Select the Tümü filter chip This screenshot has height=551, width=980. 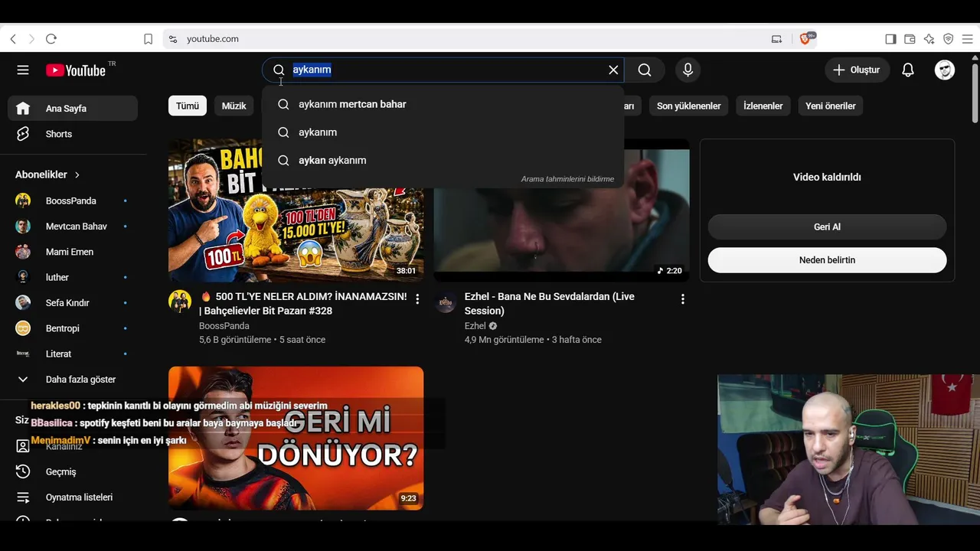pos(188,106)
